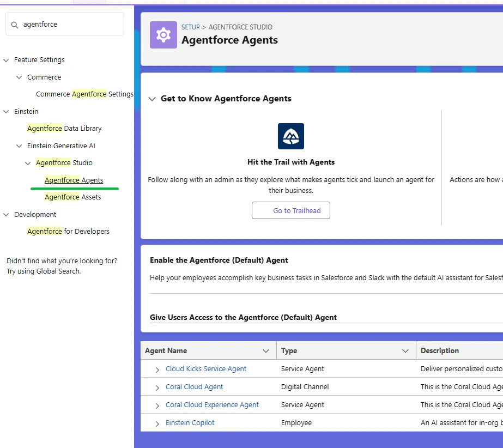The width and height of the screenshot is (503, 448).
Task: Collapse the Development section
Action: [x=6, y=215]
